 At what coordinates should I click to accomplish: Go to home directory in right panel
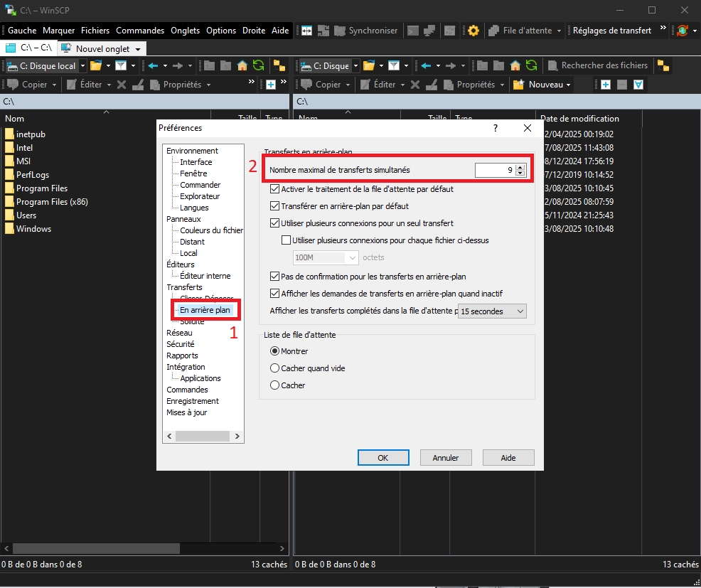tap(515, 65)
